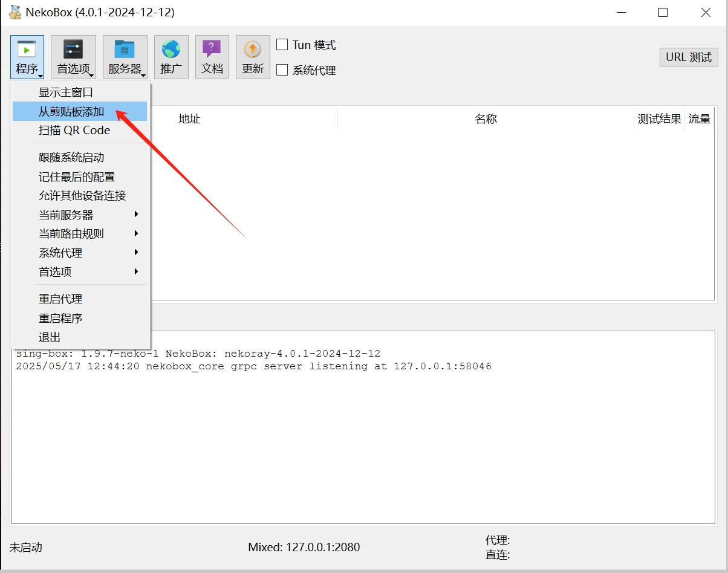Click the sing-box version log line

pyautogui.click(x=198, y=354)
